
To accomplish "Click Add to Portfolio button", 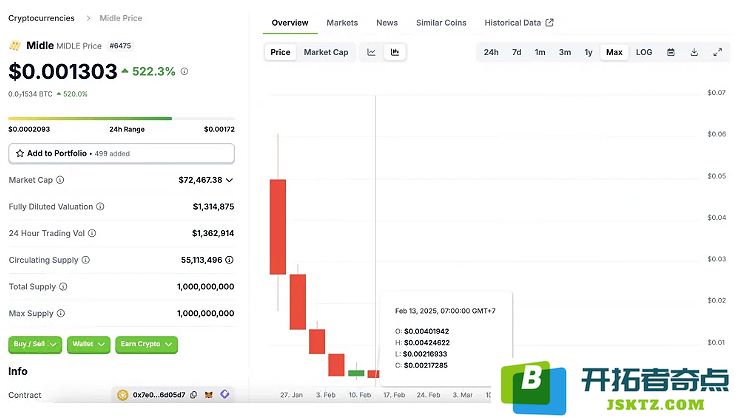I will coord(121,154).
